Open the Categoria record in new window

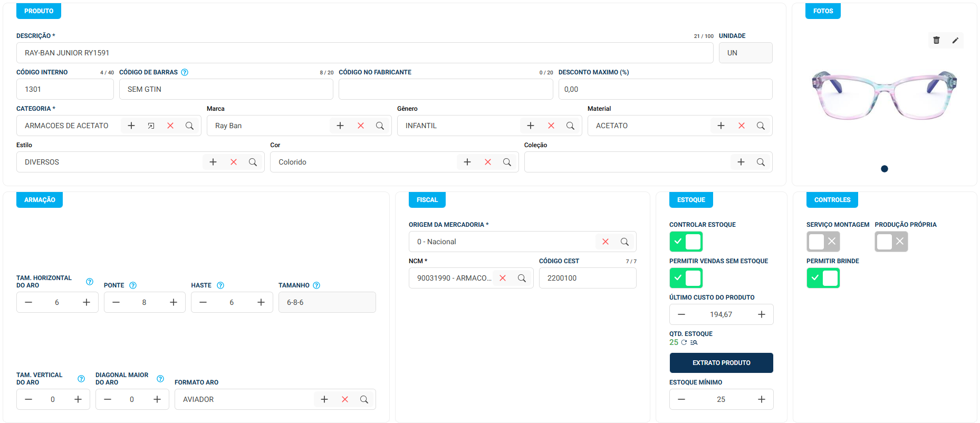click(x=151, y=126)
